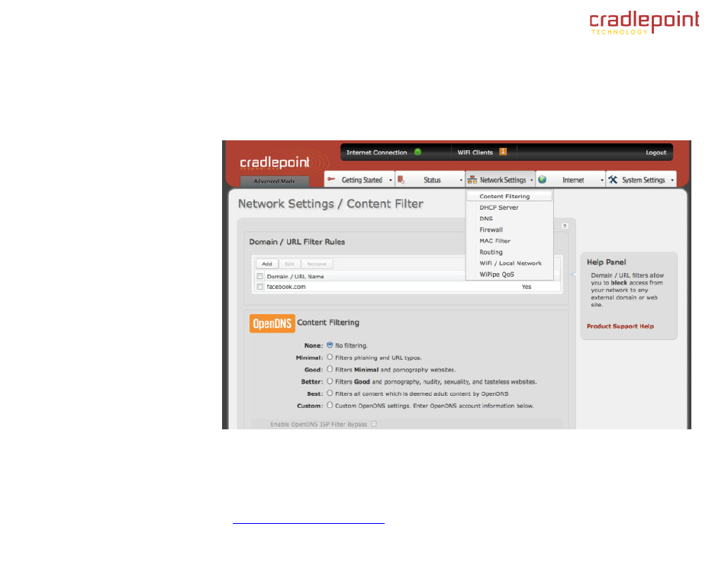This screenshot has height=562, width=728.
Task: Select the Good filtering radio button
Action: point(330,369)
